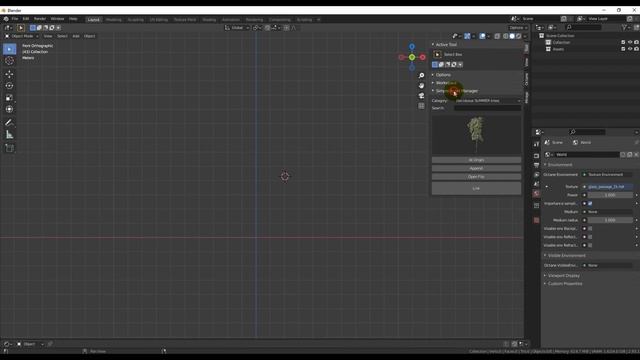This screenshot has height=360, width=640.
Task: Toggle render camera icon for Collection row
Action: pos(636,42)
